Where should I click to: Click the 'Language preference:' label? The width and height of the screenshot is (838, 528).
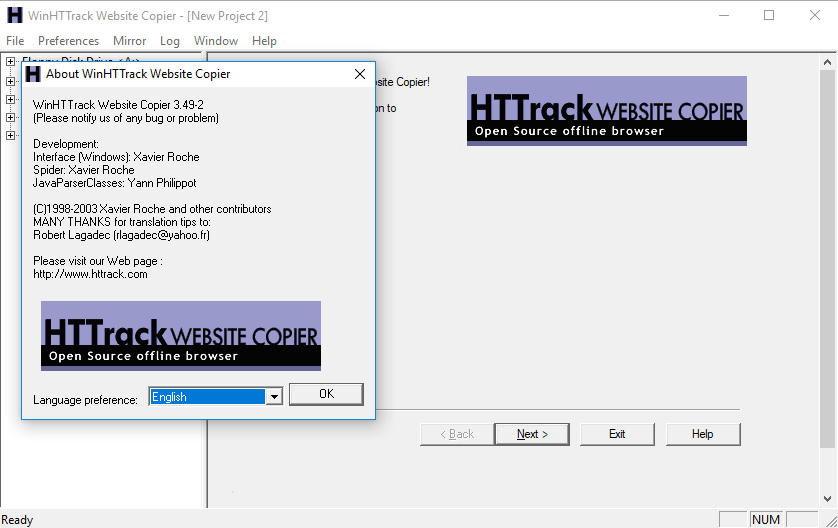(x=86, y=400)
